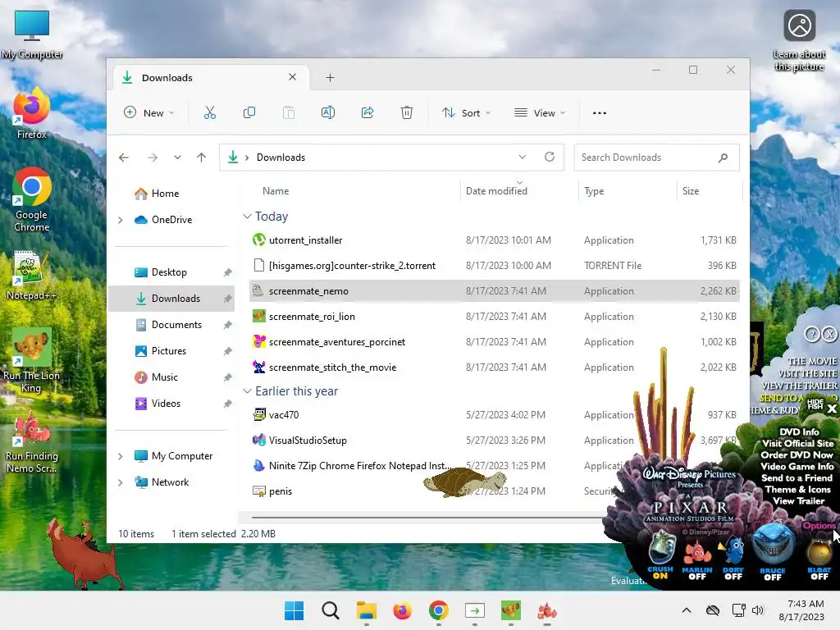Click View Trailer in Nemo menu

(798, 501)
